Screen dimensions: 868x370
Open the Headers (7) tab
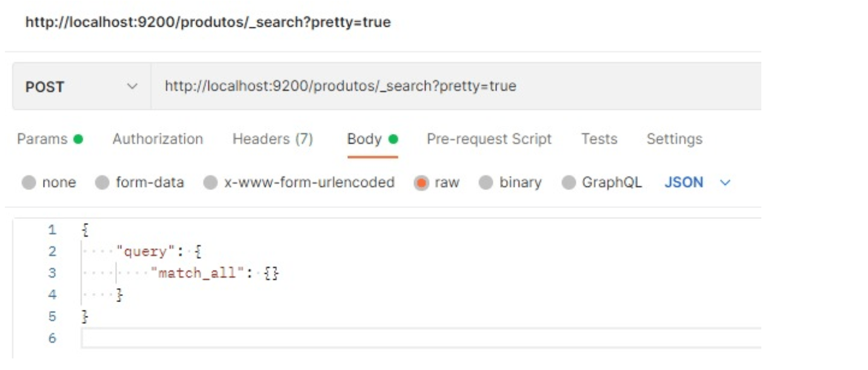point(273,139)
